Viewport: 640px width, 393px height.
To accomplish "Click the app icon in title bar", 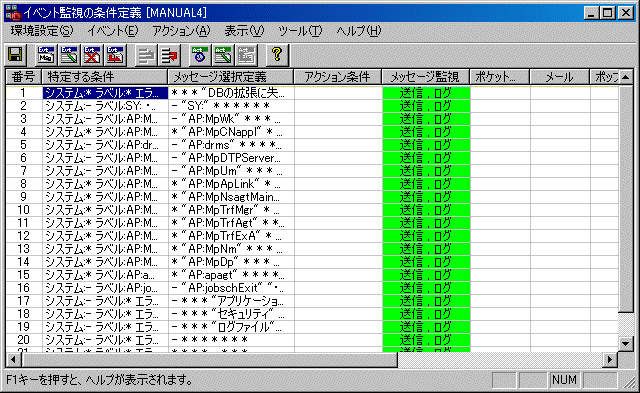I will 13,13.
